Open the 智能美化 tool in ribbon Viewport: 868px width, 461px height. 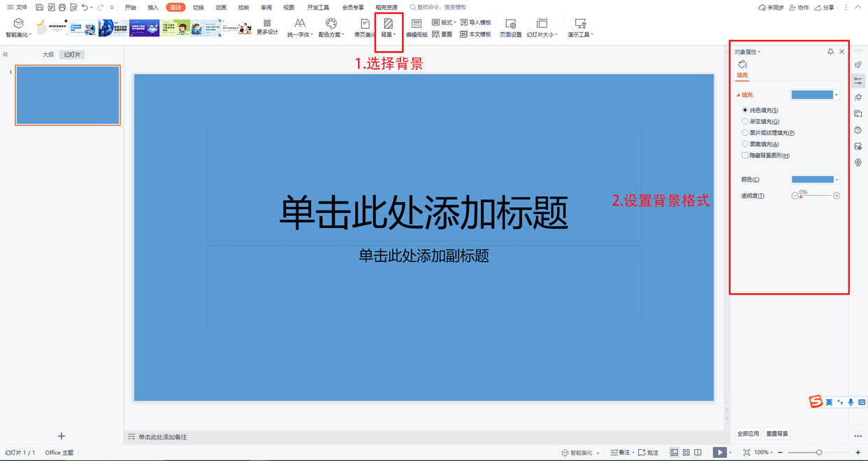point(18,28)
